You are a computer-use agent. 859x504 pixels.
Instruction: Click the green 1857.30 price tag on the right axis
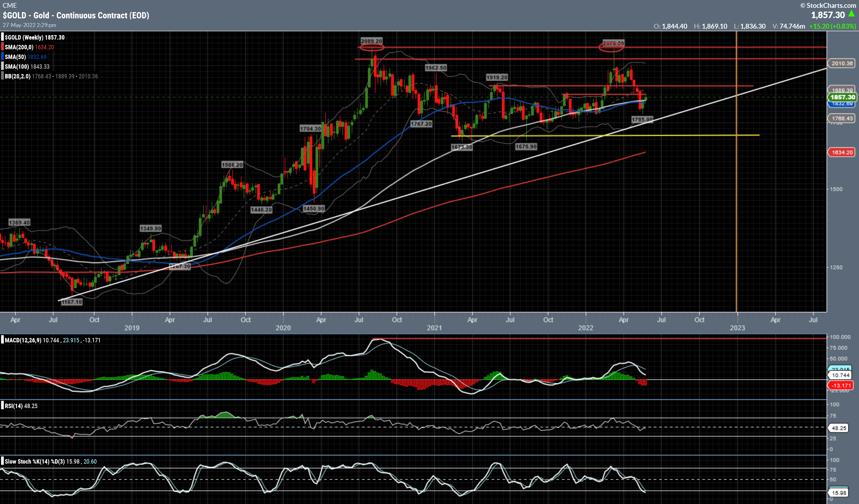tap(842, 97)
